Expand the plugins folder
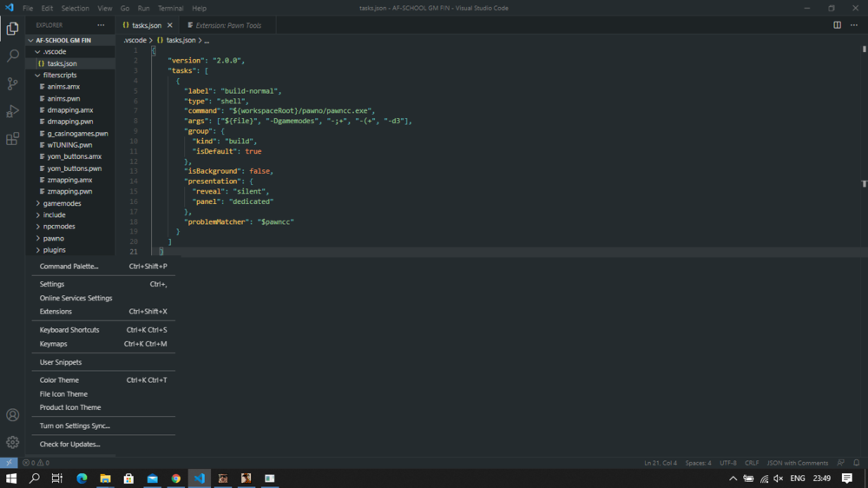The height and width of the screenshot is (488, 868). click(71, 250)
